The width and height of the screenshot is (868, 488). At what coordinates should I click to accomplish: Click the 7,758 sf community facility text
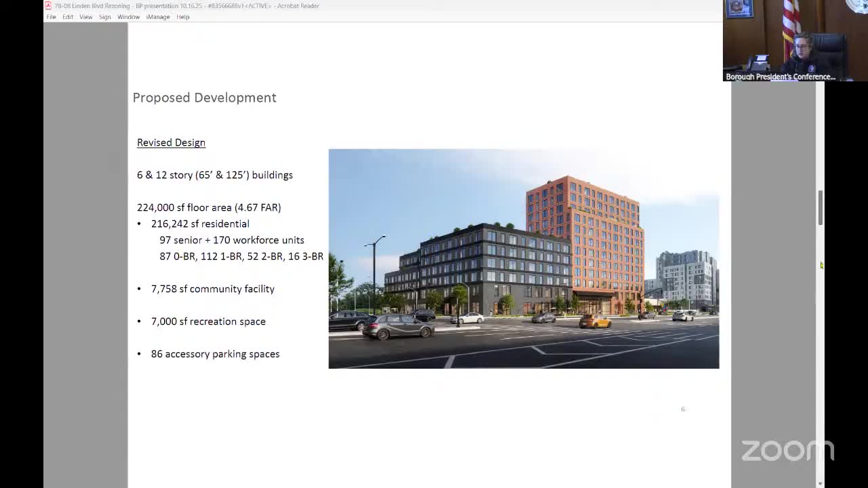pyautogui.click(x=212, y=289)
